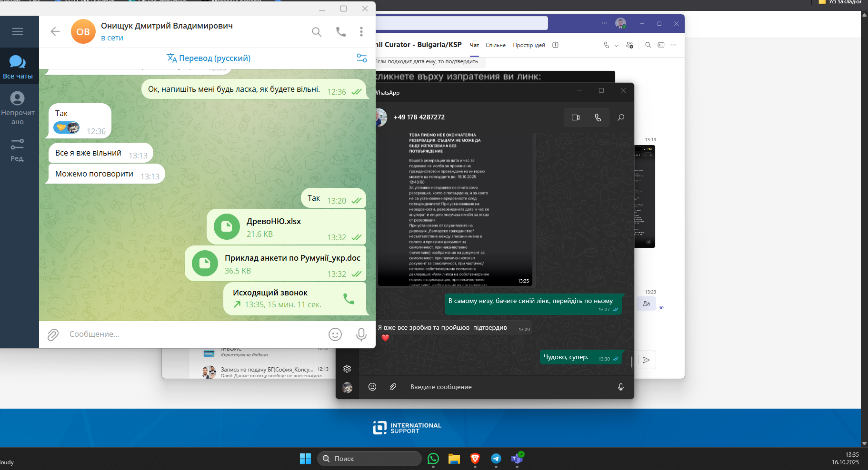This screenshot has height=470, width=868.
Task: Open the phone number +49 178 4287272 header
Action: pos(419,117)
